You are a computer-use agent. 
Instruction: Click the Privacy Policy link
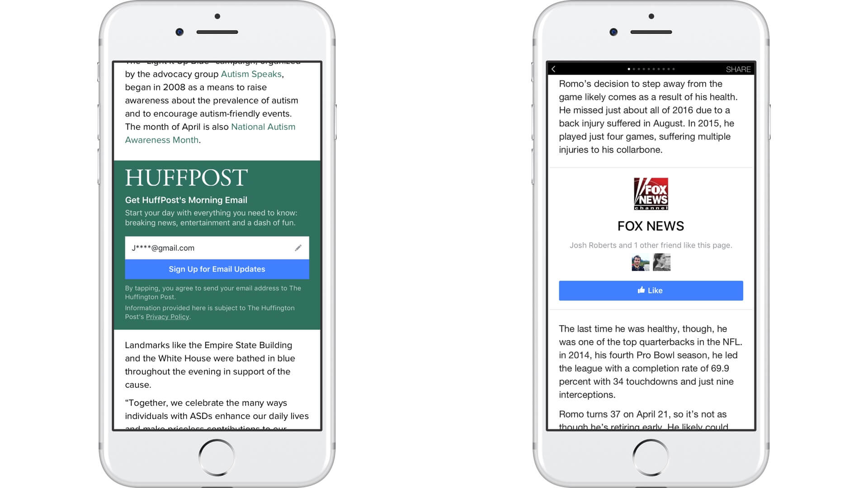[168, 316]
